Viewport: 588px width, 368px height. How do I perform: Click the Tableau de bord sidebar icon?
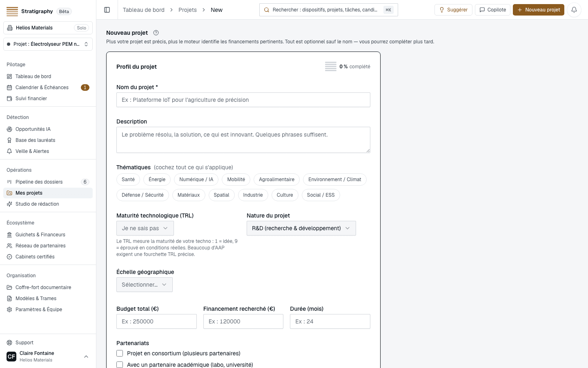click(9, 76)
